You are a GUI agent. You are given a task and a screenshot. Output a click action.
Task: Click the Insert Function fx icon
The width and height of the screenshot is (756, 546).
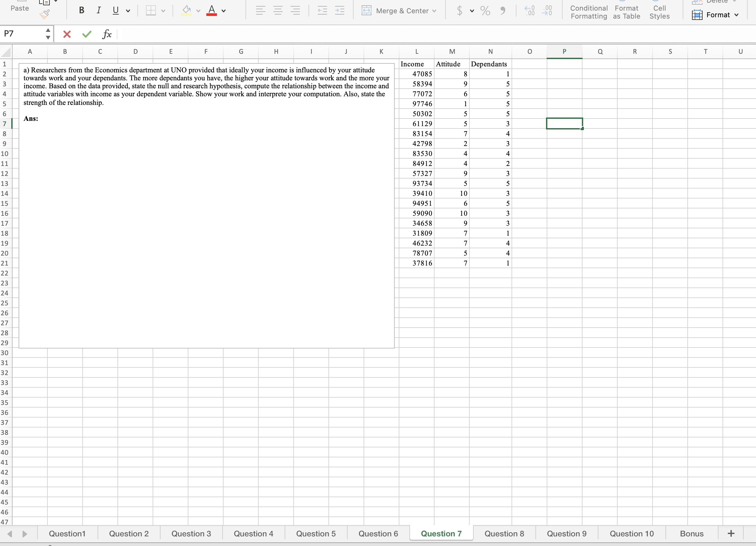pyautogui.click(x=107, y=34)
